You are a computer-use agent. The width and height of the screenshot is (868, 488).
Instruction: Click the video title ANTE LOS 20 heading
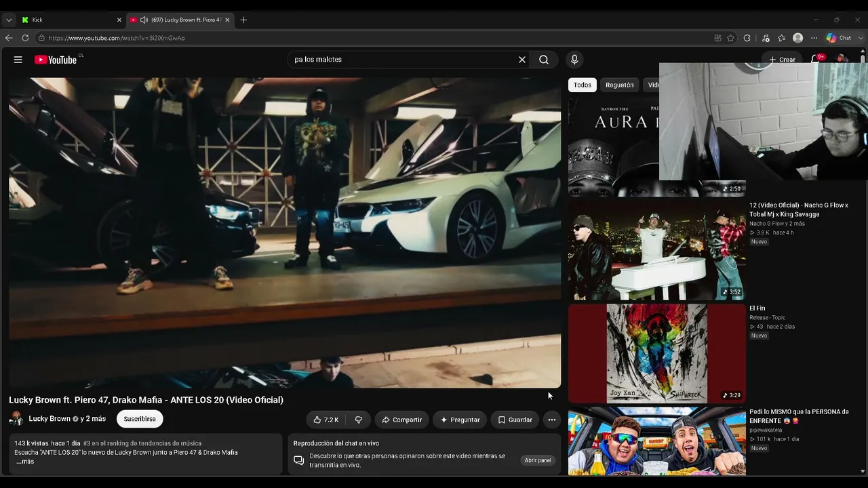tap(146, 400)
